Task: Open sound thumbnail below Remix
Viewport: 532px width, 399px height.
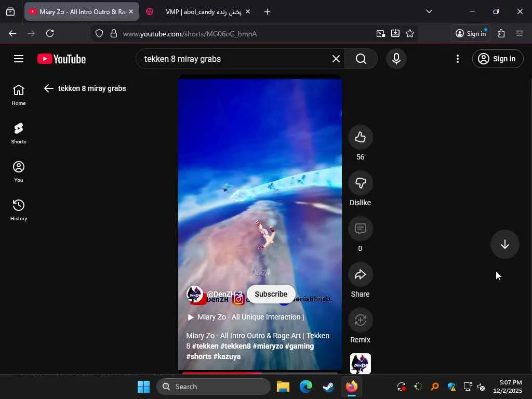Action: pos(361,363)
